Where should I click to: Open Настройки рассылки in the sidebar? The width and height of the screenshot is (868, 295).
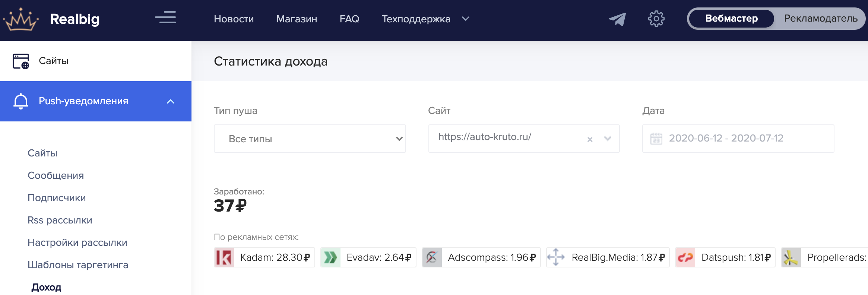point(77,242)
